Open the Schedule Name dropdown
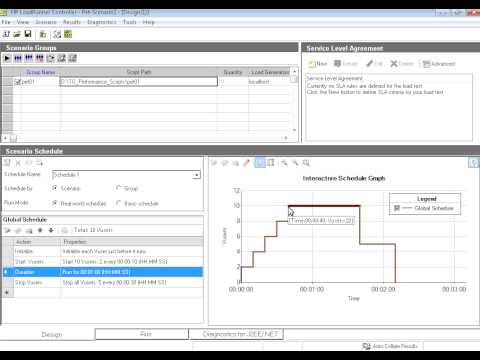This screenshot has height=360, width=480. pyautogui.click(x=197, y=175)
